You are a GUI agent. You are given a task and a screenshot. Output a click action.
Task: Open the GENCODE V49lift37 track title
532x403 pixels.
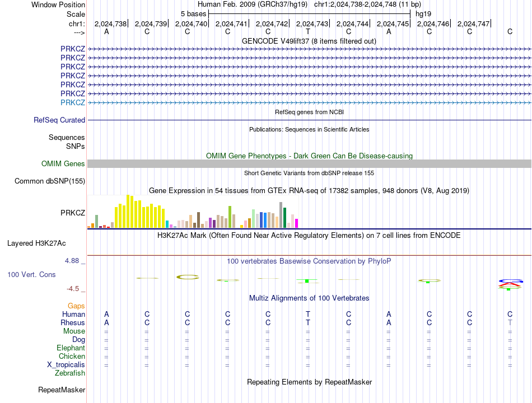pos(309,41)
